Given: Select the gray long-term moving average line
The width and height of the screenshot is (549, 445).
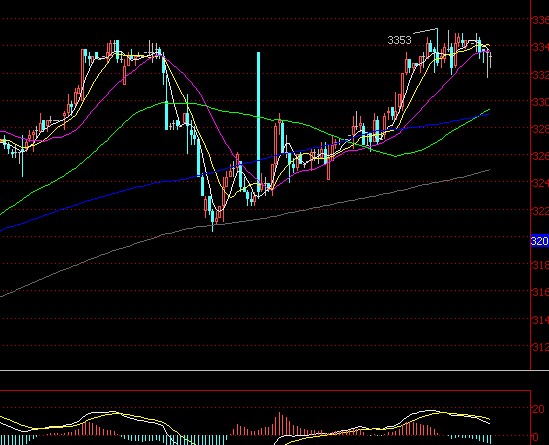Looking at the screenshot, I should [245, 221].
